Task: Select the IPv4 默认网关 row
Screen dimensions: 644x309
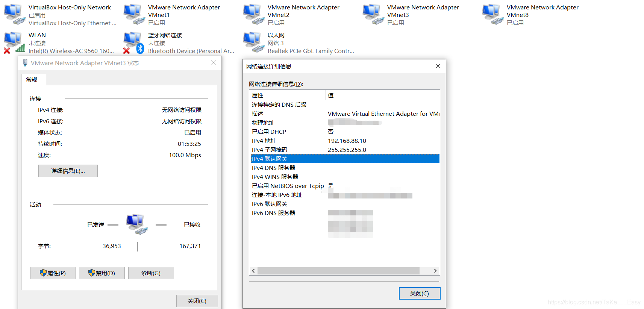Action: [345, 159]
